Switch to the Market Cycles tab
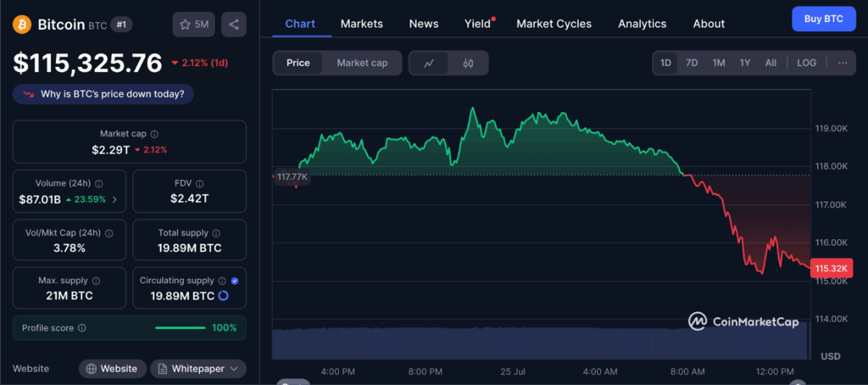This screenshot has width=868, height=385. (x=554, y=24)
